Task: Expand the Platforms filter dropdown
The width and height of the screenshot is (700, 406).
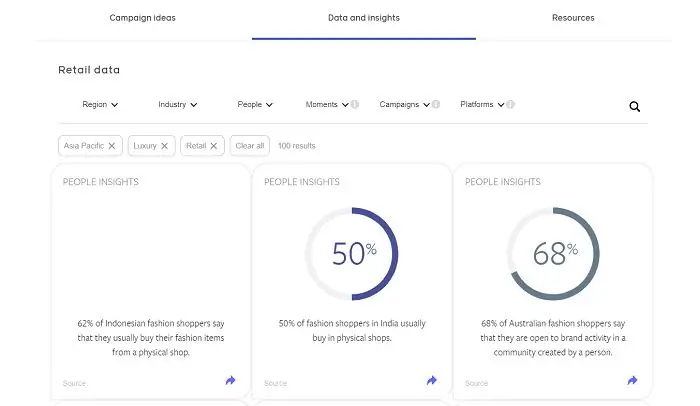Action: pyautogui.click(x=482, y=104)
